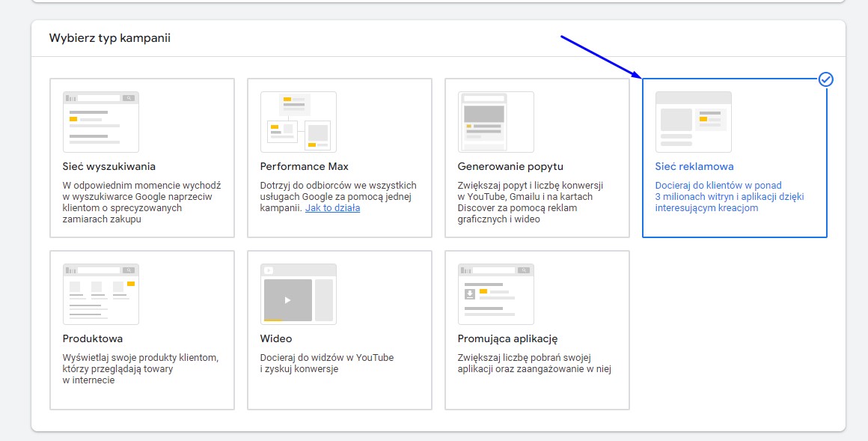Open the "Jak to działa" link
The image size is (868, 441).
tap(332, 208)
